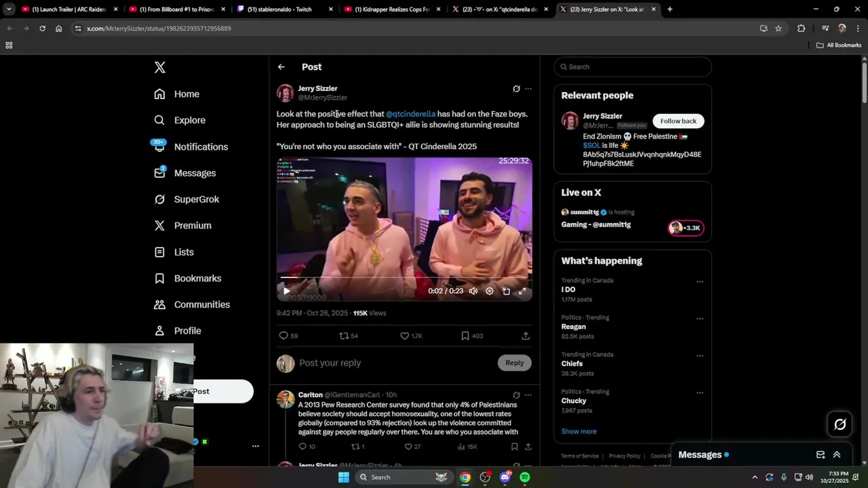Open Bookmarks in sidebar
This screenshot has width=868, height=488.
coord(187,279)
